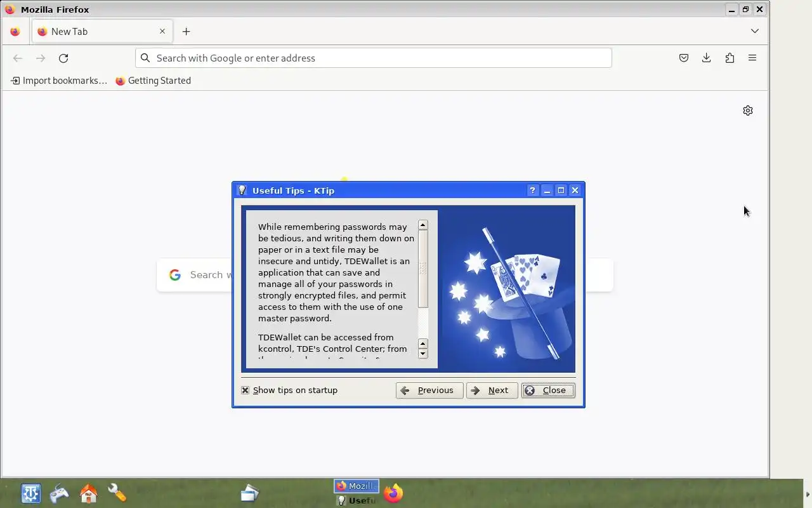Click the KTip help question mark button

coord(532,190)
